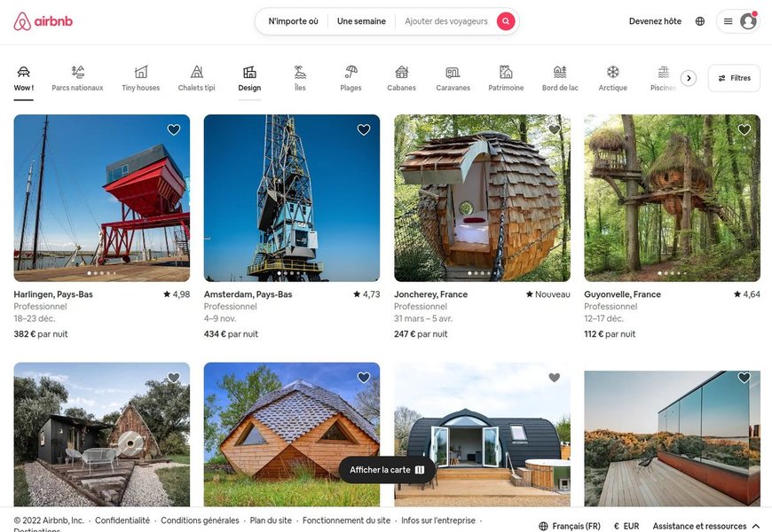
Task: Click Guyonvelle, France listing title
Action: [x=622, y=294]
